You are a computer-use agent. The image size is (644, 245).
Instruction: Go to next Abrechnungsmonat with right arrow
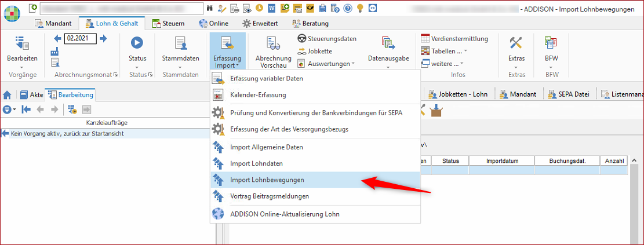pos(103,38)
